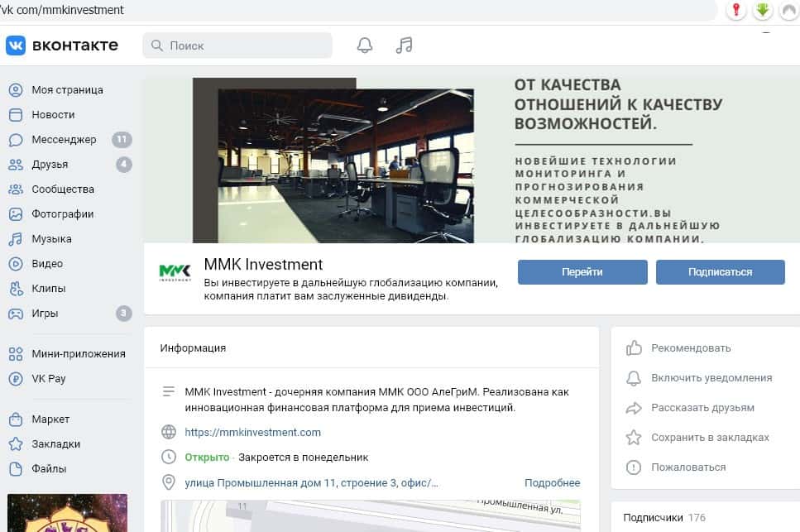Click the green download arrow browser extension

pos(763,10)
